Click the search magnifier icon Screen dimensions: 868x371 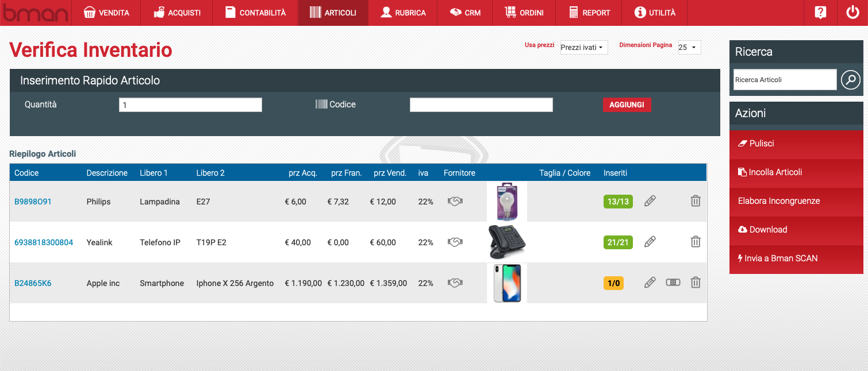point(851,79)
